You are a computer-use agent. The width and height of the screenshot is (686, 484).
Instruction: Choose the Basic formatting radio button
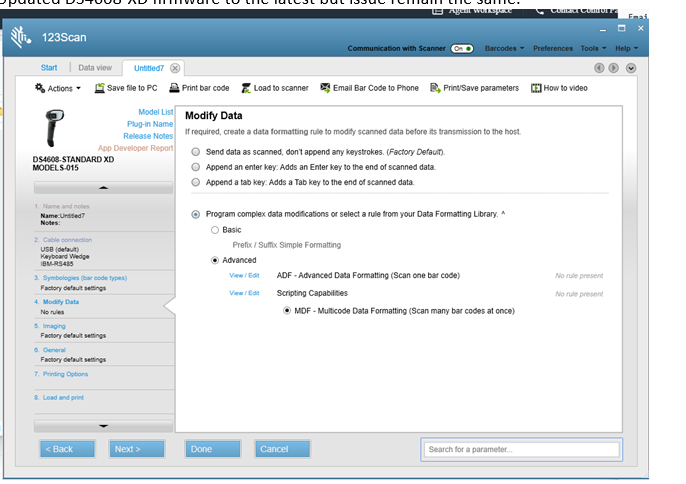pyautogui.click(x=215, y=230)
